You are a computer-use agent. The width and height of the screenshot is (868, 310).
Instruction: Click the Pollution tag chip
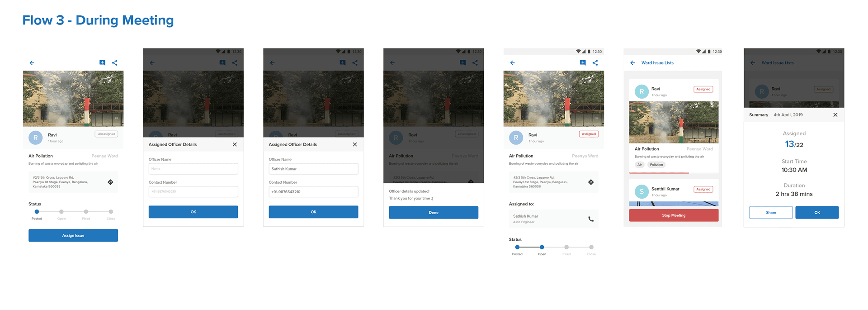[656, 165]
